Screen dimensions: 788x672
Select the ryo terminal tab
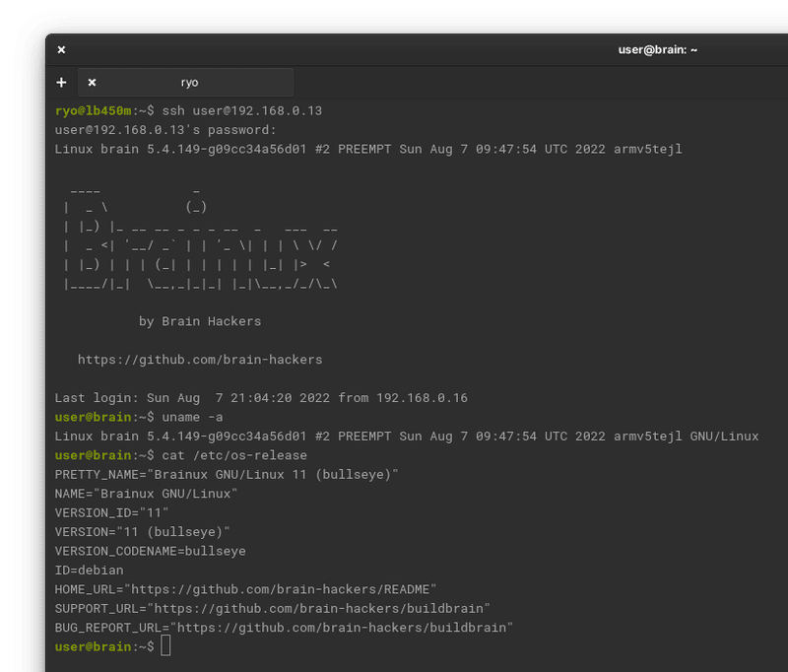(x=189, y=83)
